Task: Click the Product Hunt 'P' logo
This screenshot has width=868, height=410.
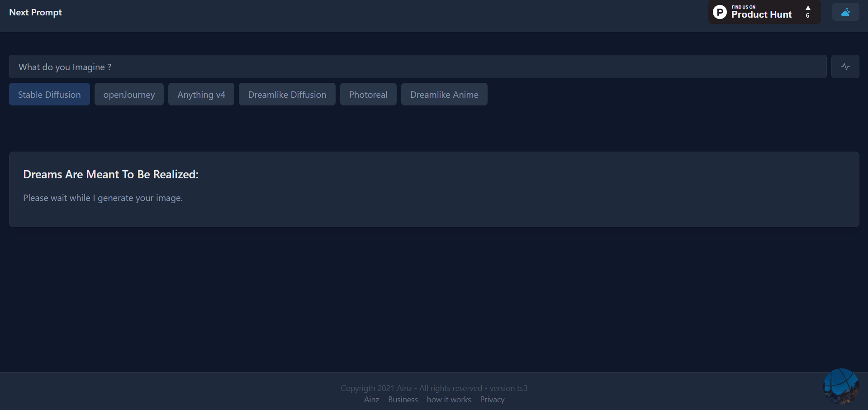Action: pos(720,12)
